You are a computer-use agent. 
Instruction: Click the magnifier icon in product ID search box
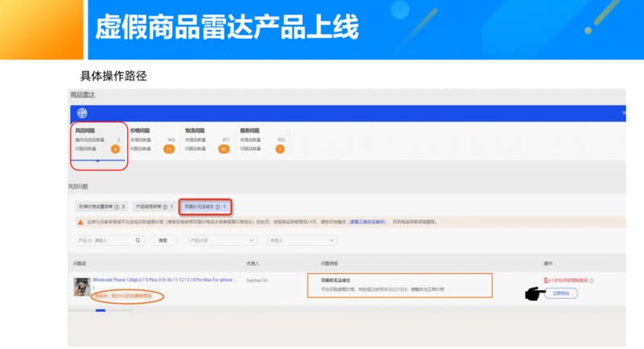point(138,240)
